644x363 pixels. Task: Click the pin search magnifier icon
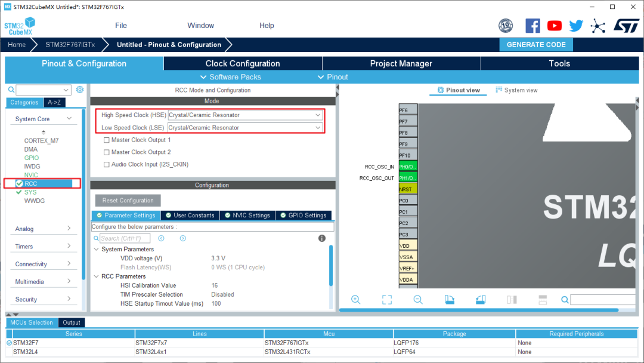pos(565,300)
